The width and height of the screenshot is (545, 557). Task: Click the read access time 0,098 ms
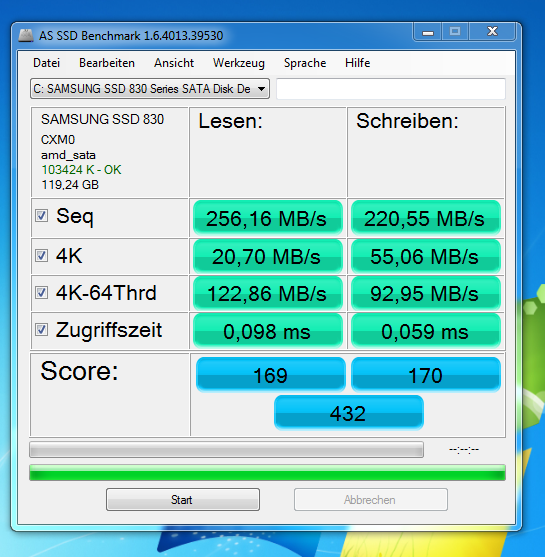click(x=268, y=331)
